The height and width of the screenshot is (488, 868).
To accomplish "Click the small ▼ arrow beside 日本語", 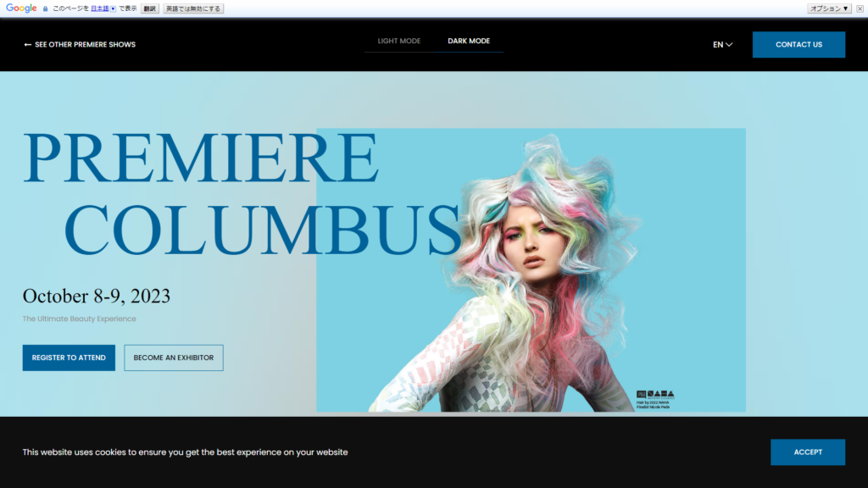I will click(112, 8).
